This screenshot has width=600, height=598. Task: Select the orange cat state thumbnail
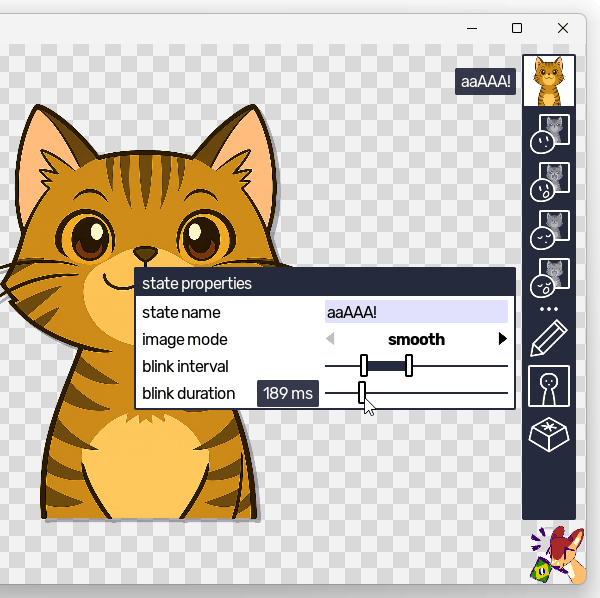pyautogui.click(x=549, y=81)
